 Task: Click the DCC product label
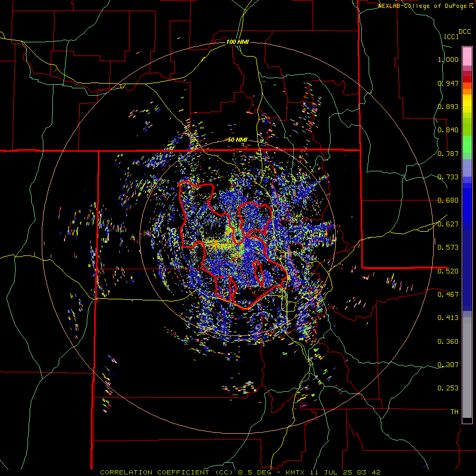tap(465, 32)
